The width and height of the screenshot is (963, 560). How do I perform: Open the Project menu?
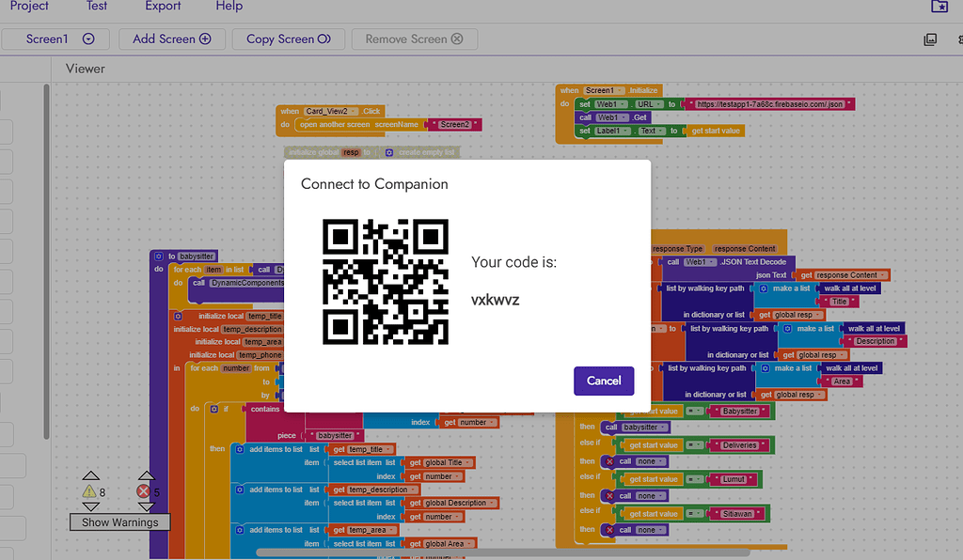(x=29, y=7)
